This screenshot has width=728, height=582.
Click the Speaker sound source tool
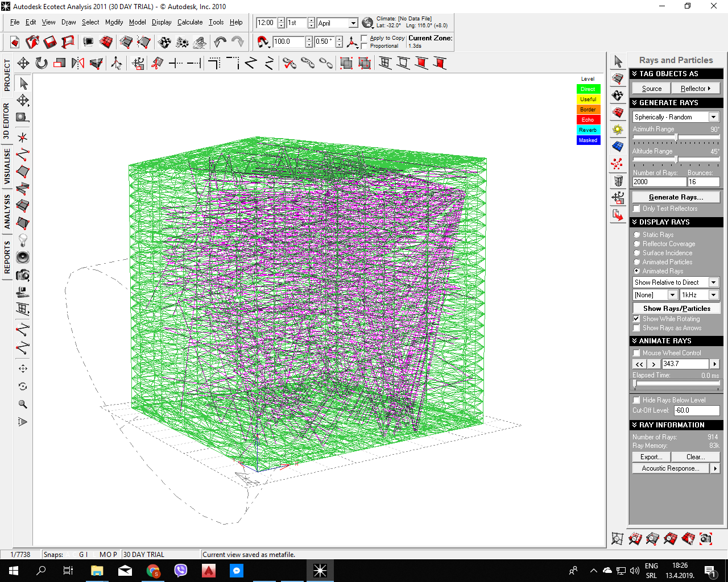(x=23, y=257)
